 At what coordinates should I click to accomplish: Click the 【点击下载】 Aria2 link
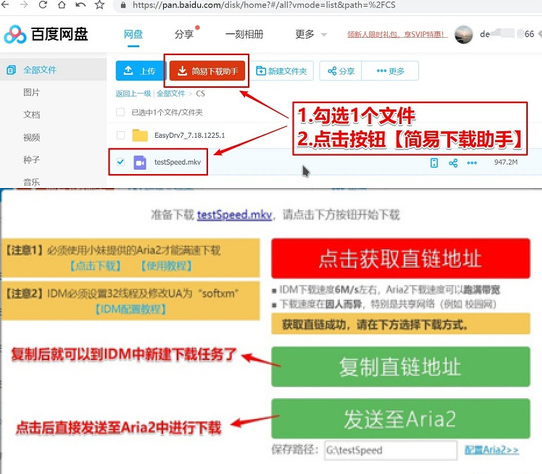95,266
